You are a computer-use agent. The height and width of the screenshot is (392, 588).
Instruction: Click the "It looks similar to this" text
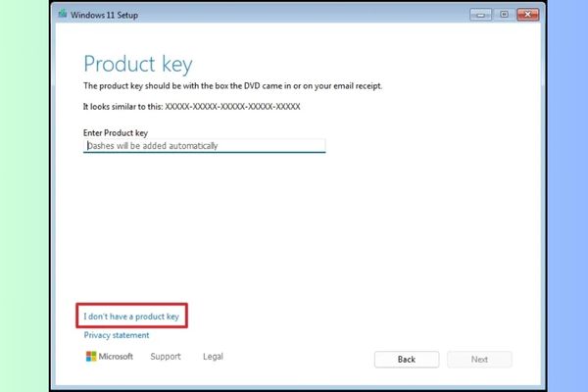coord(124,106)
